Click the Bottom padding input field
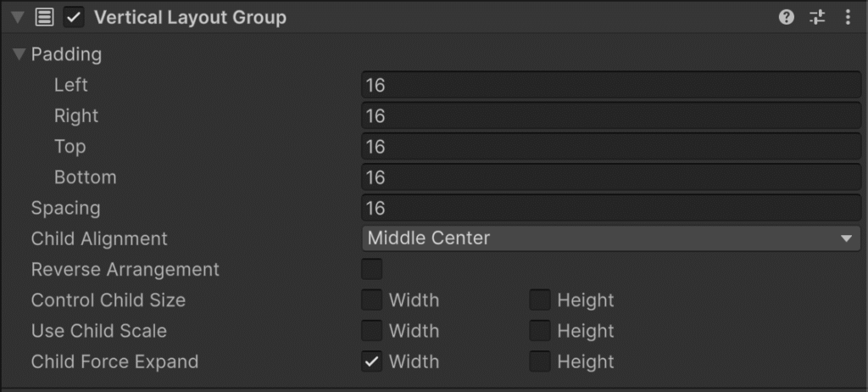 click(611, 177)
